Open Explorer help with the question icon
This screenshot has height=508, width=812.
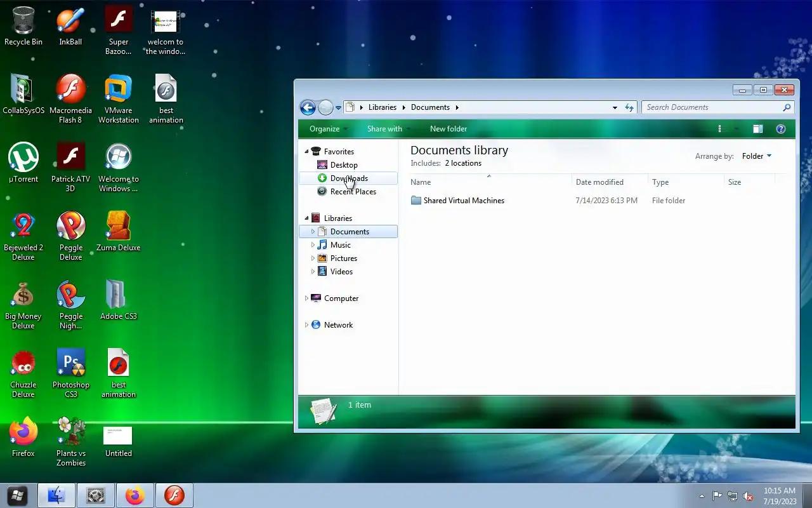pyautogui.click(x=781, y=129)
